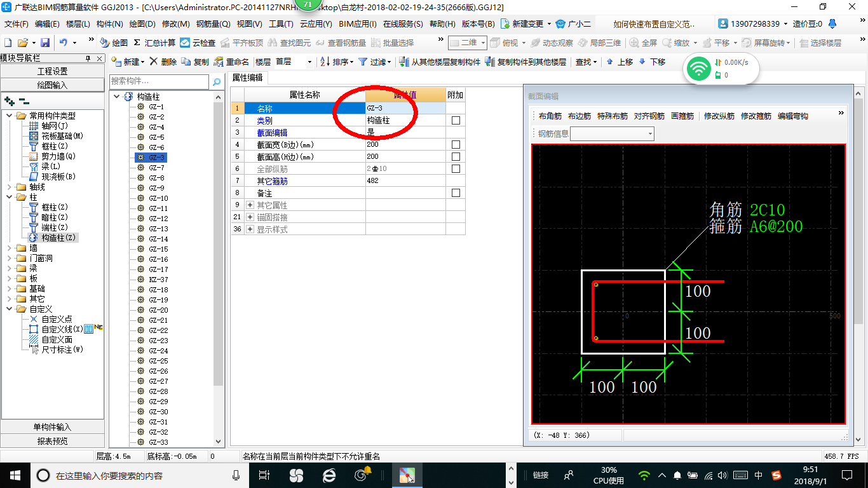Expand 墙 tree folder

(x=10, y=248)
